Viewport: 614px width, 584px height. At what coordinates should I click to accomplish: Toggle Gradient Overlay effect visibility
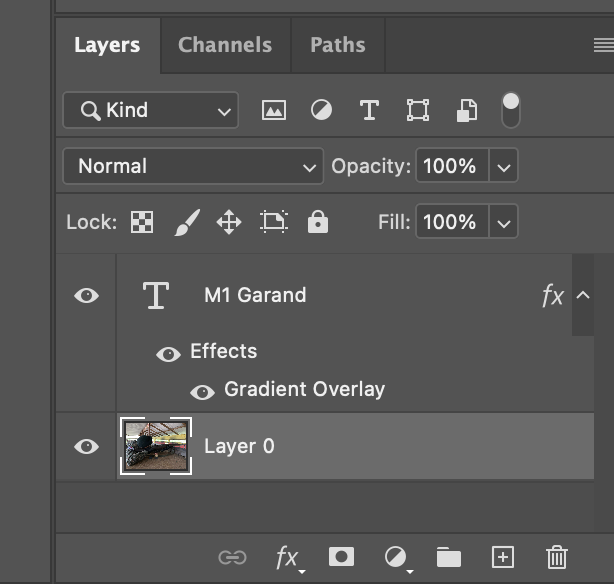coord(202,392)
